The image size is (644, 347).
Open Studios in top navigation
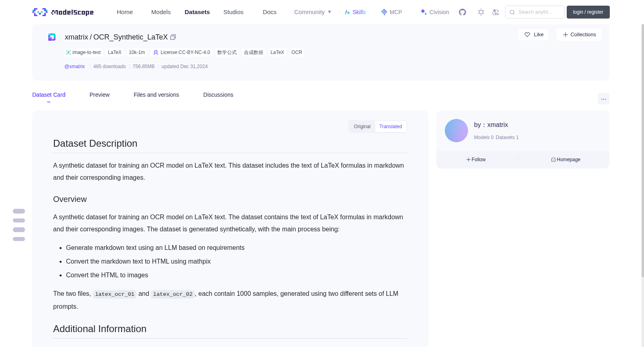click(233, 12)
